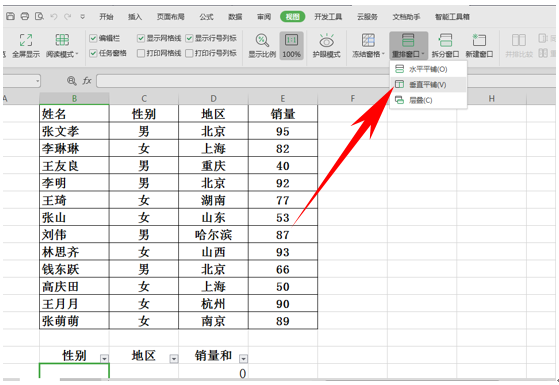
Task: Open new window (新建窗口) icon
Action: pyautogui.click(x=479, y=40)
